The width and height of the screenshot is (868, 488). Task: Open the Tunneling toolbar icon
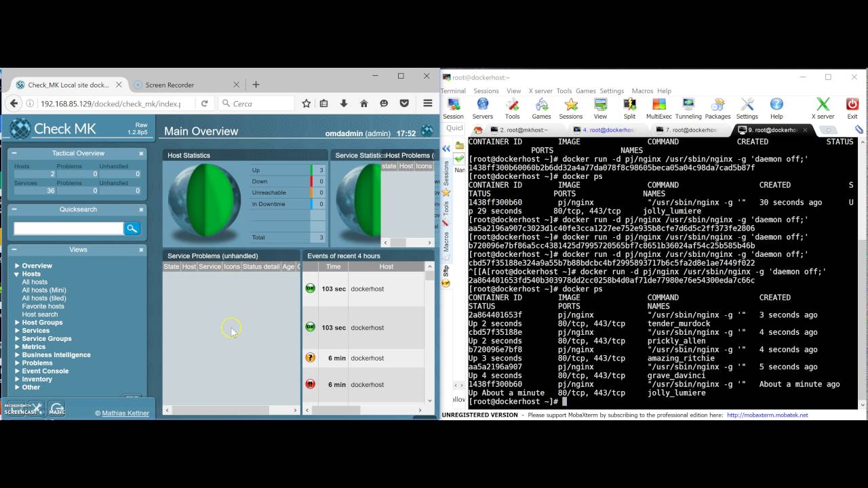[x=688, y=108]
